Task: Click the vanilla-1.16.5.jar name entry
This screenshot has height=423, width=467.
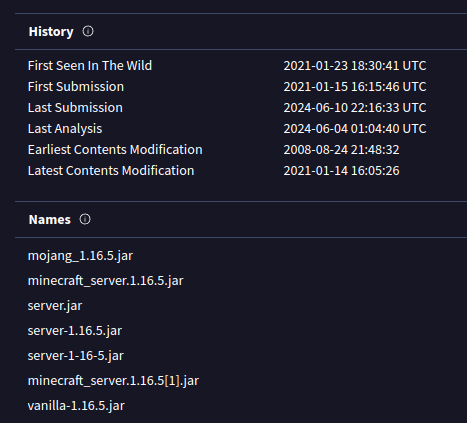Action: [76, 406]
